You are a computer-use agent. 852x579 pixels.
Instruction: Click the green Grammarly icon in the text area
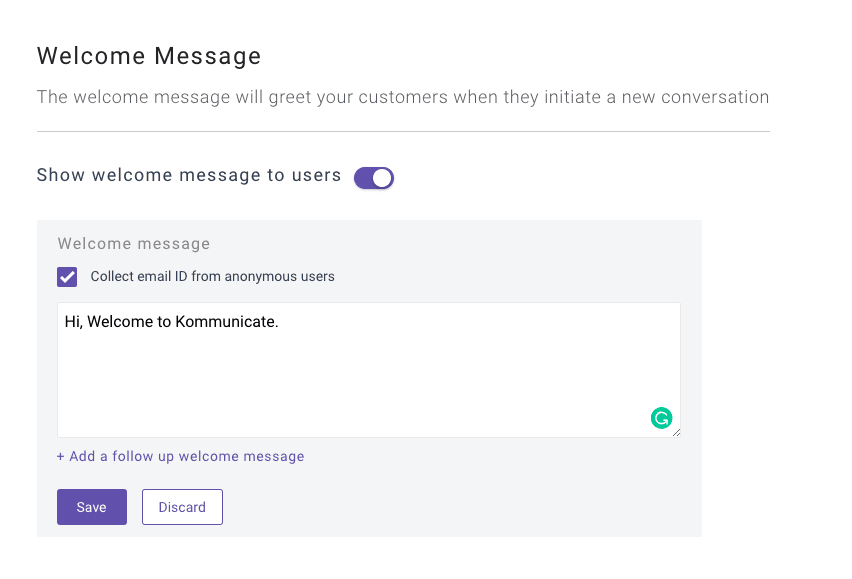click(661, 418)
